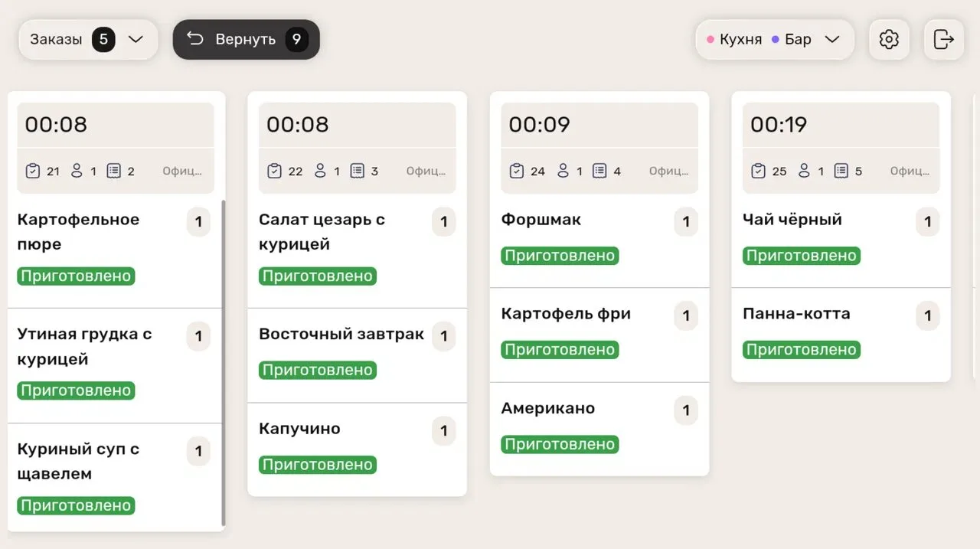980x549 pixels.
Task: Click Приготовлено status under Капучино
Action: pos(318,465)
